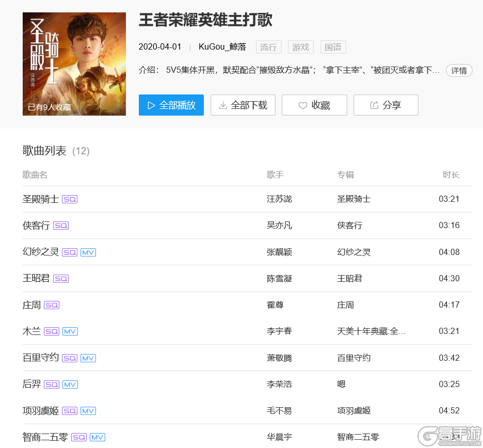This screenshot has height=448, width=483.
Task: Open singer 华晨宇 page
Action: click(279, 437)
